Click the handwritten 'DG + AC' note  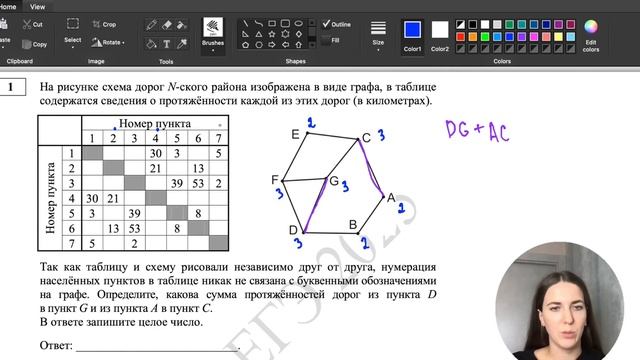[x=477, y=131]
